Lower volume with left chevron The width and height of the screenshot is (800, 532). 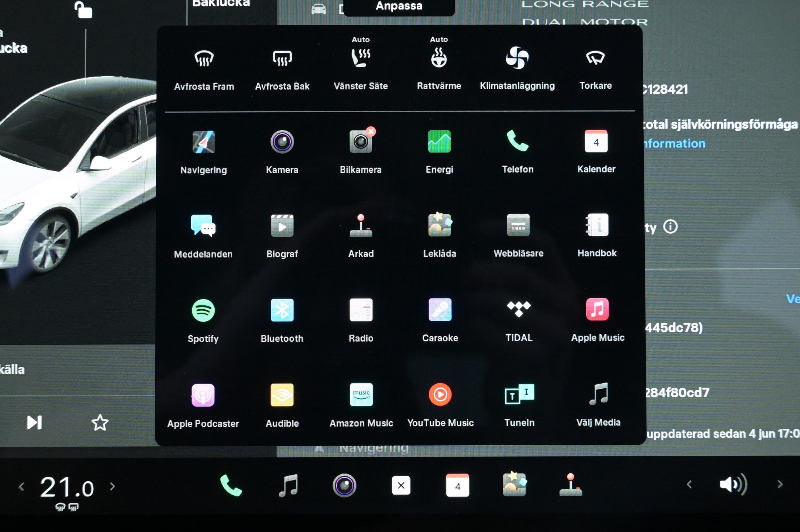click(689, 484)
